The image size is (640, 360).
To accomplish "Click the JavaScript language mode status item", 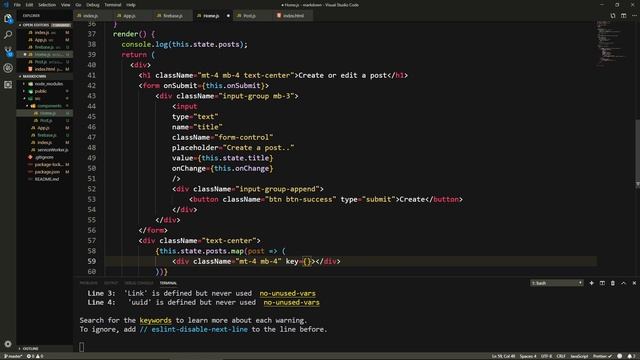I will coord(579,356).
